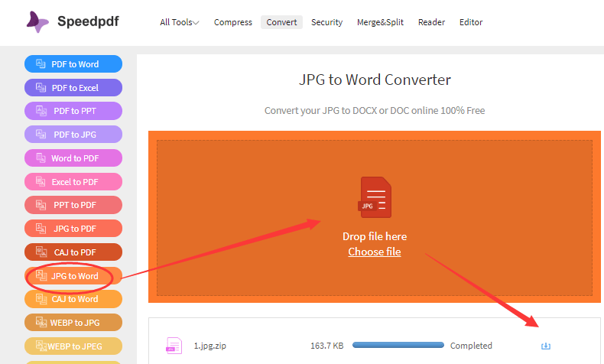Open the Reader menu item
The width and height of the screenshot is (604, 364).
pos(431,22)
